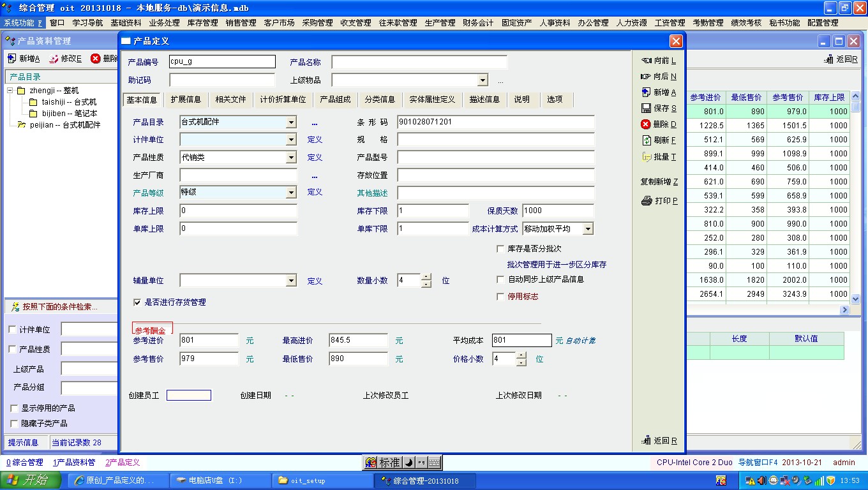
Task: Open the 库存管理 menu
Action: 202,23
